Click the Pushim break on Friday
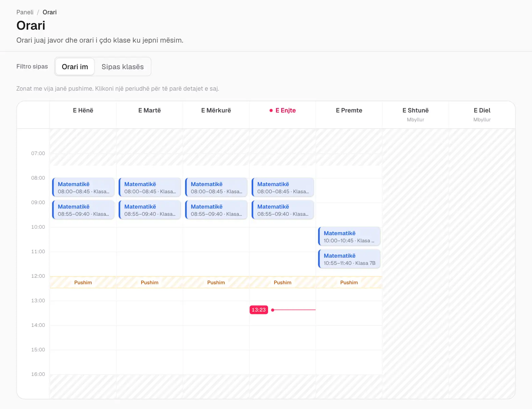The image size is (532, 409). pyautogui.click(x=349, y=282)
